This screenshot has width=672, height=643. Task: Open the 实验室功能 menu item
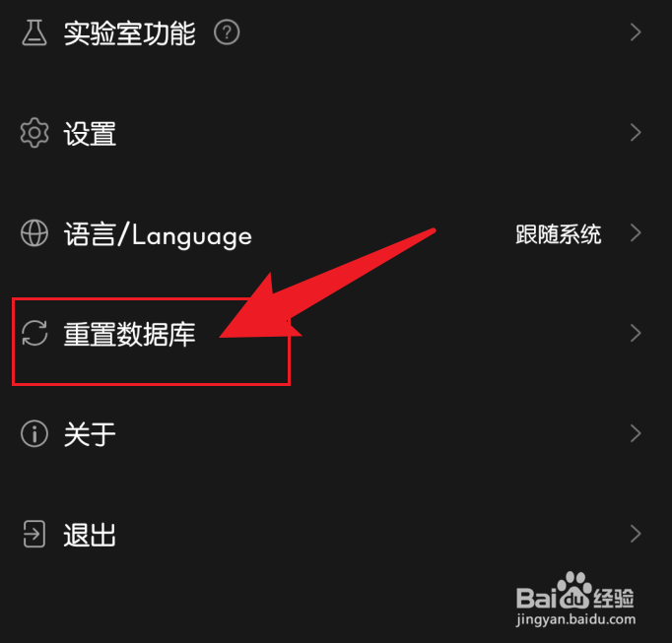coord(129,33)
